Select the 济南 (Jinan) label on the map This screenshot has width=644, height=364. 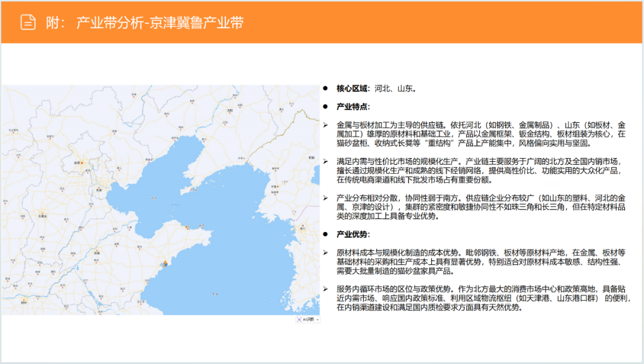[x=97, y=253]
